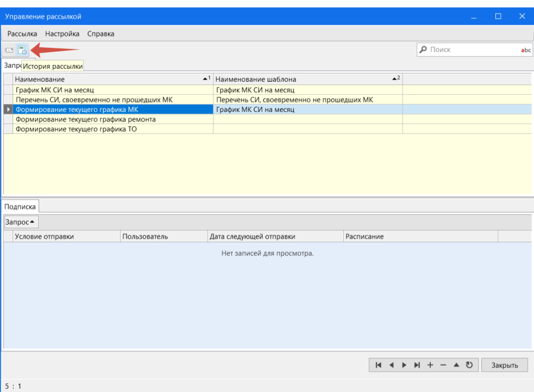Maximize the Управление рассылкой window
The image size is (534, 392).
tap(498, 16)
